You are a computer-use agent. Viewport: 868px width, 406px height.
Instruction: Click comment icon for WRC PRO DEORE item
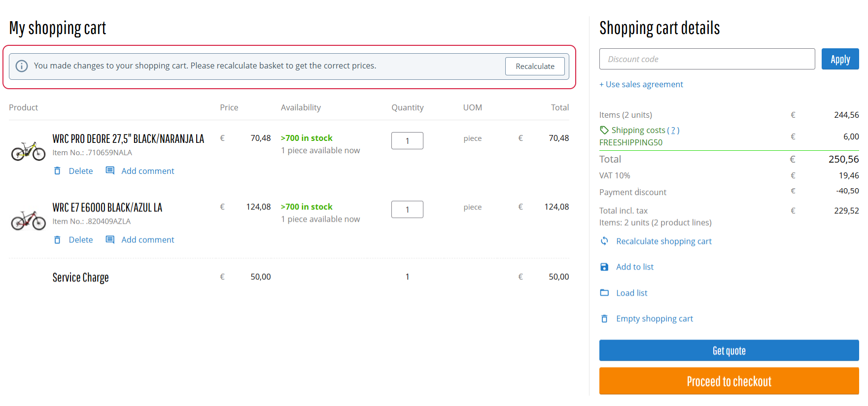click(x=110, y=170)
